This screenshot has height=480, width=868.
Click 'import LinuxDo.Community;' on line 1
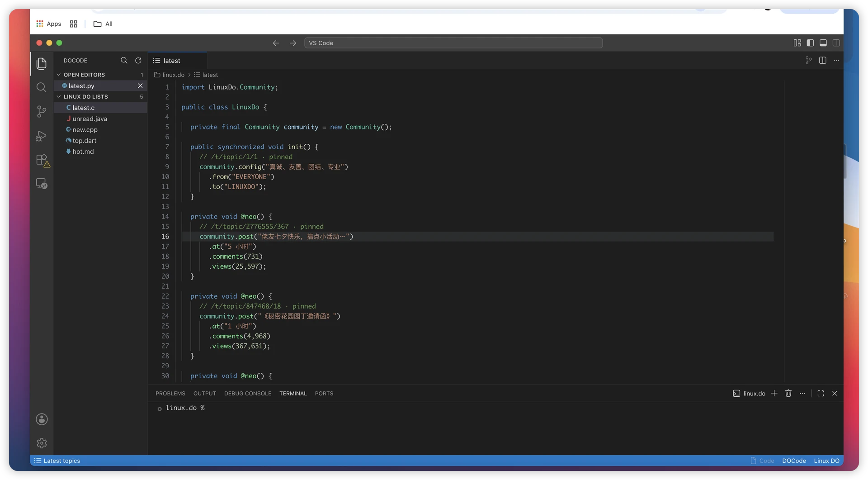pyautogui.click(x=230, y=87)
